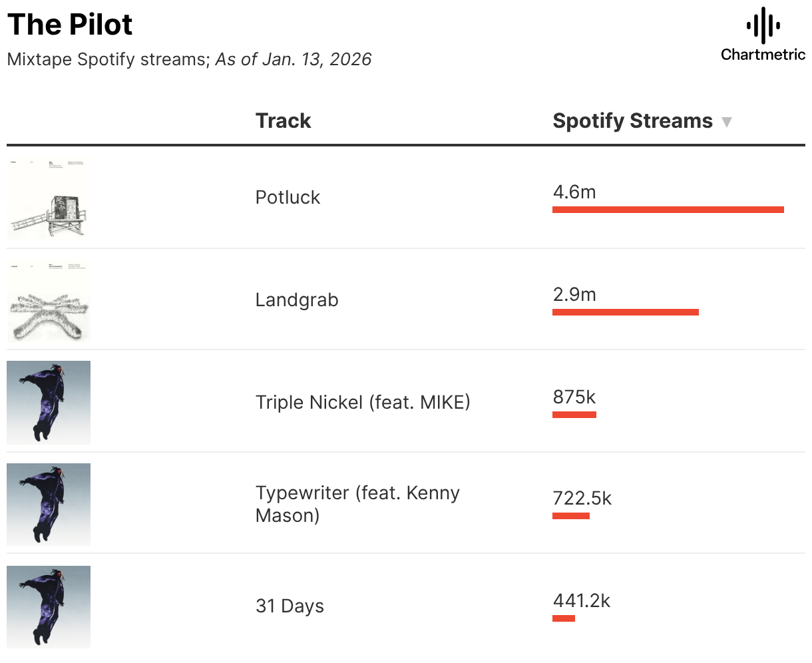The width and height of the screenshot is (812, 663).
Task: Click the 722.5k stream count
Action: (582, 499)
